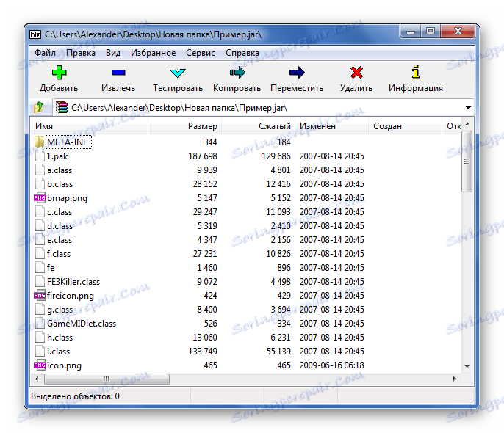Click the file icon beside a.class
This screenshot has height=433, width=504.
40,170
